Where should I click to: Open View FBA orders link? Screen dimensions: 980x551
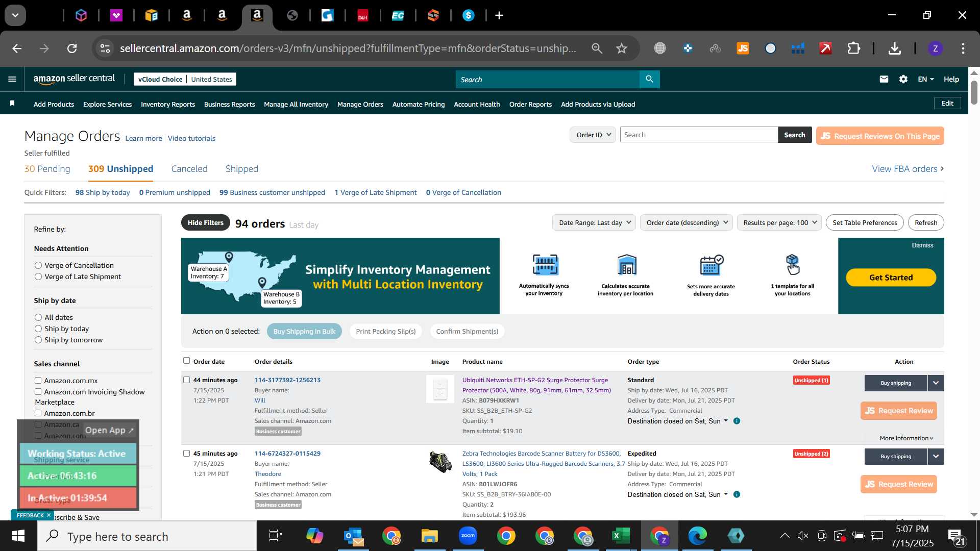pos(908,169)
